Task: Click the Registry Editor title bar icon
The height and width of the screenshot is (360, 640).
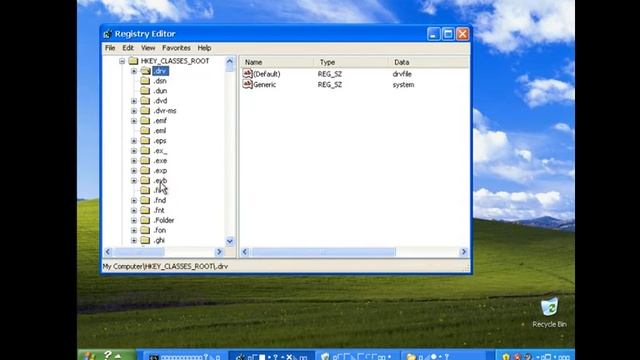Action: (x=107, y=34)
